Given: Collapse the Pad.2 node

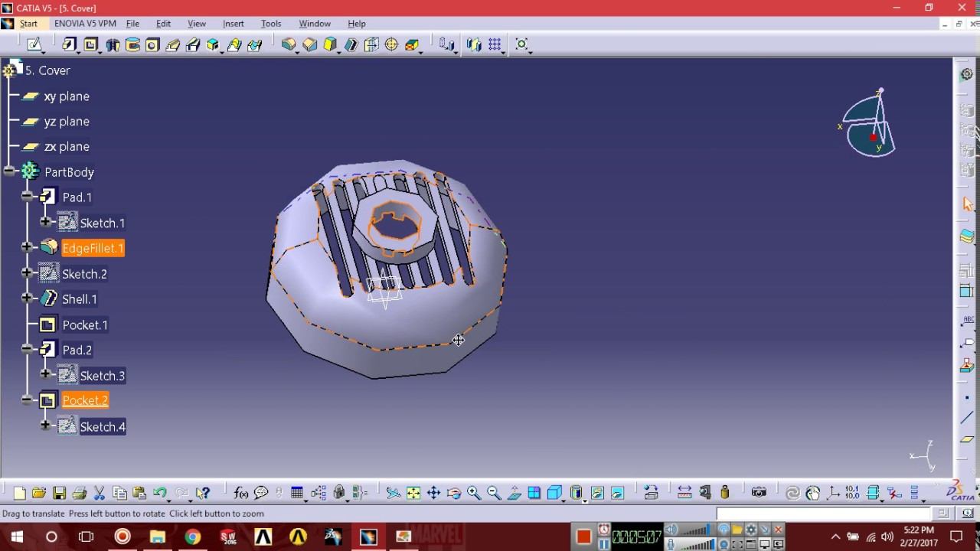Looking at the screenshot, I should click(x=28, y=349).
